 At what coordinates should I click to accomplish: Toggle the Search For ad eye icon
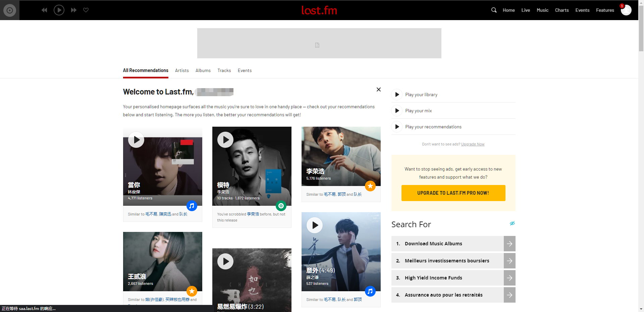(512, 224)
